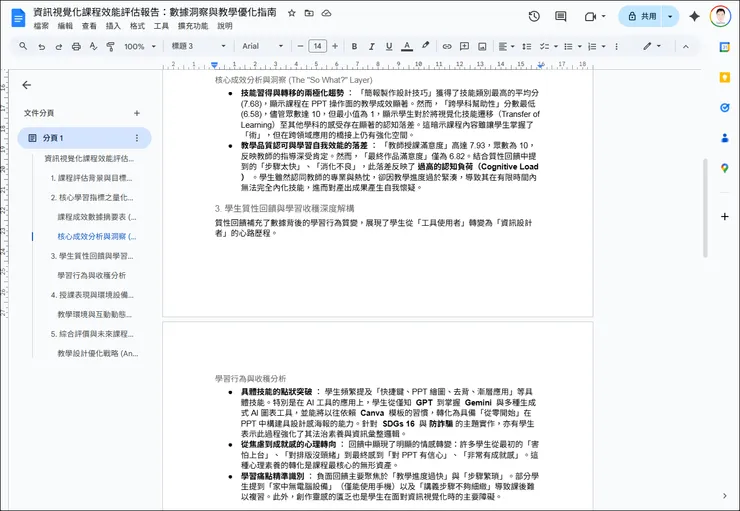Increase font size
This screenshot has width=740, height=511.
tap(335, 46)
